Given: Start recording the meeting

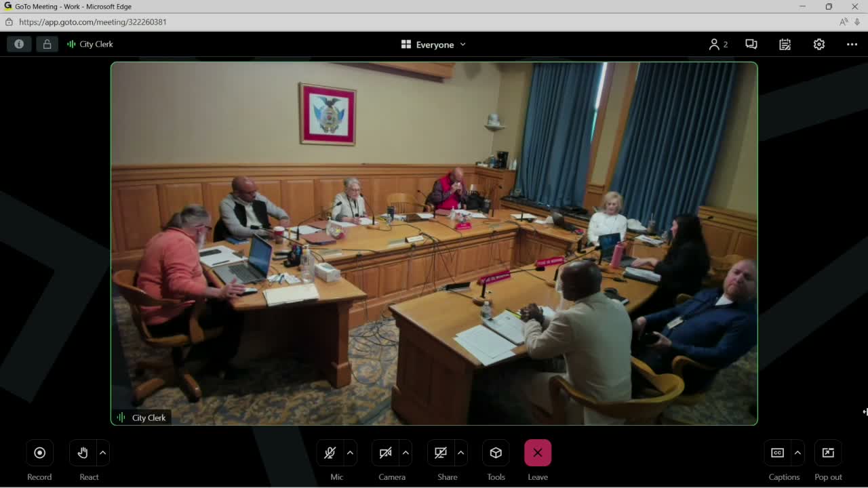Looking at the screenshot, I should click(39, 453).
